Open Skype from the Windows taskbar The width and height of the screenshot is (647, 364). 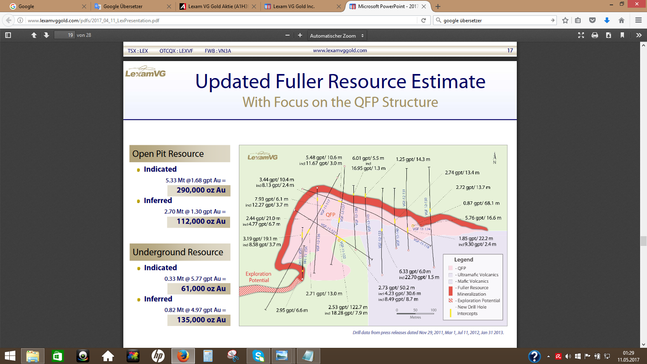(258, 356)
